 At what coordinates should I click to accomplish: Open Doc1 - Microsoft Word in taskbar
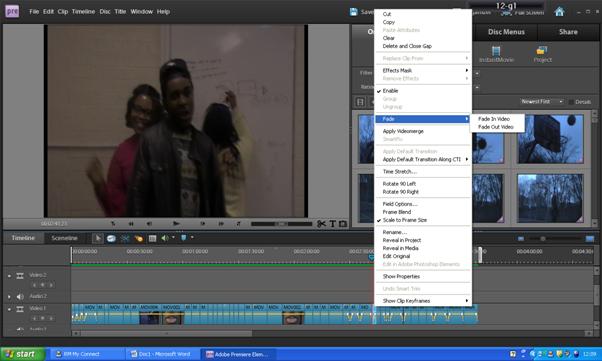(163, 354)
